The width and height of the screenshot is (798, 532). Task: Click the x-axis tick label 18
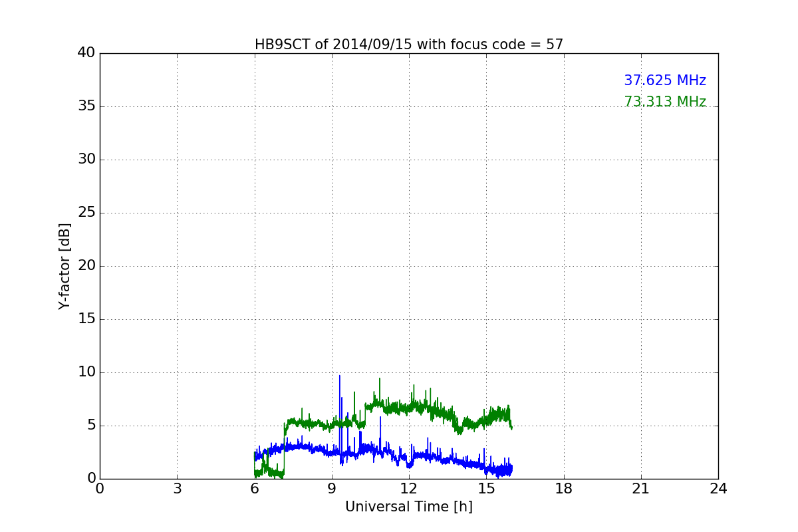(x=564, y=489)
